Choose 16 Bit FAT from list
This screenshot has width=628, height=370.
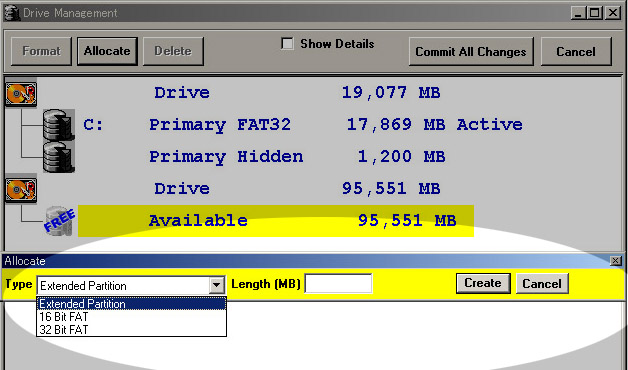pyautogui.click(x=131, y=317)
